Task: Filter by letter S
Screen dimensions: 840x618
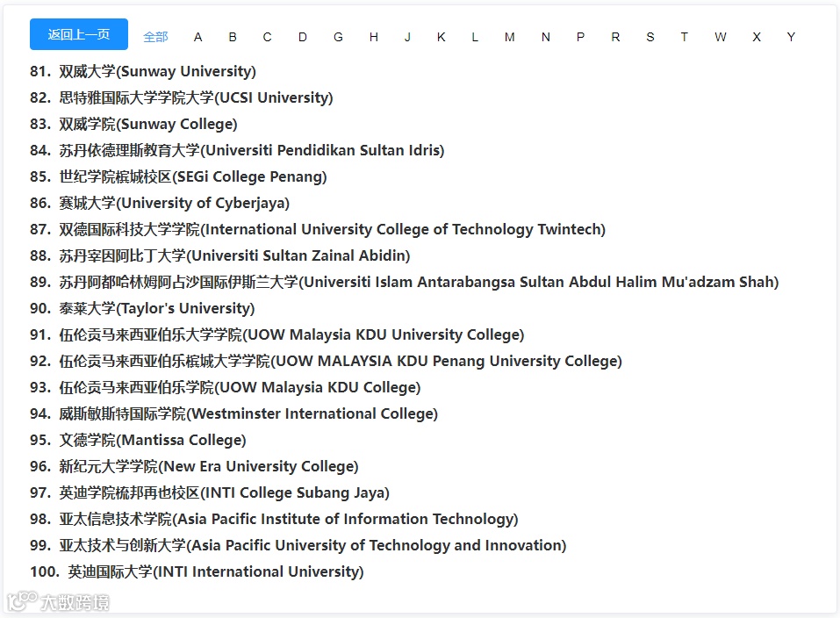Action: pyautogui.click(x=650, y=37)
